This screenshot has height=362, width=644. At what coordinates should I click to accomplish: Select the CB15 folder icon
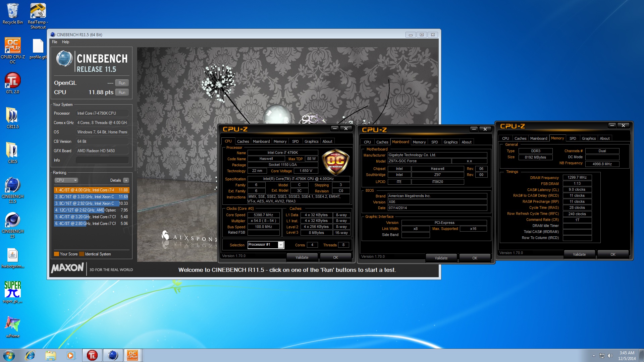click(x=12, y=153)
